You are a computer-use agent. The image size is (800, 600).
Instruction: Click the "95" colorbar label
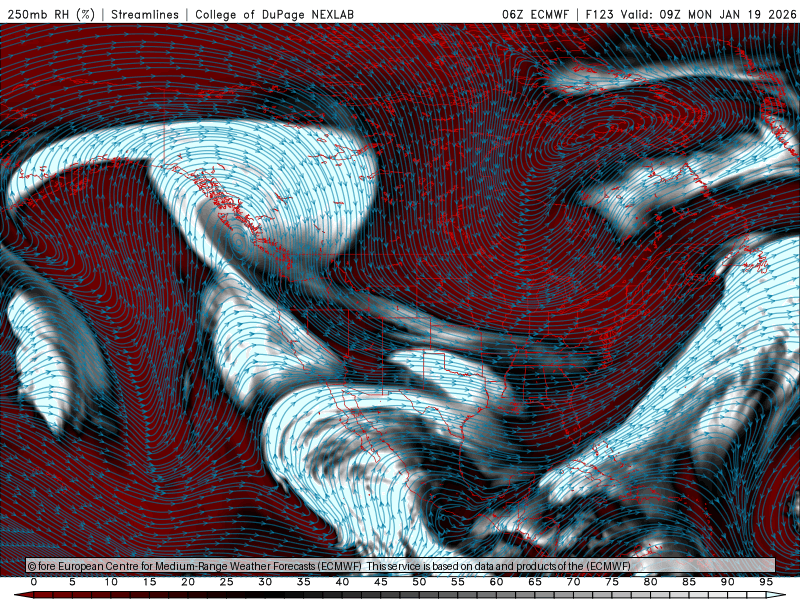click(x=766, y=582)
